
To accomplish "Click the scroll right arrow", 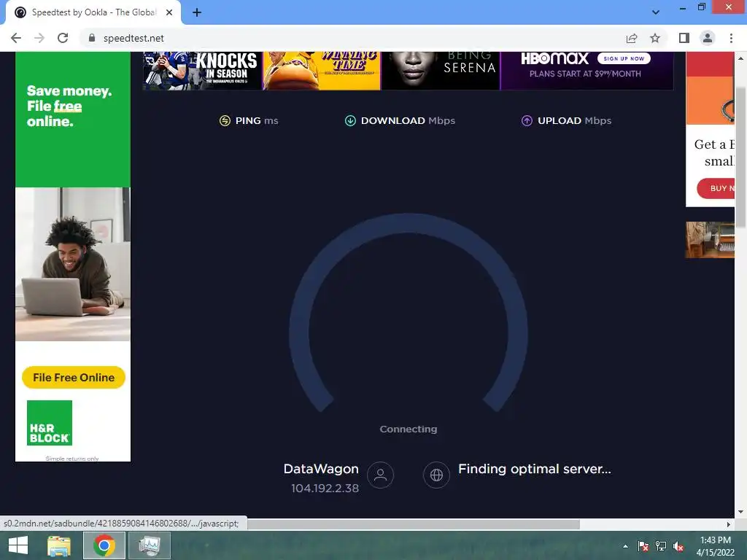I will pyautogui.click(x=729, y=524).
